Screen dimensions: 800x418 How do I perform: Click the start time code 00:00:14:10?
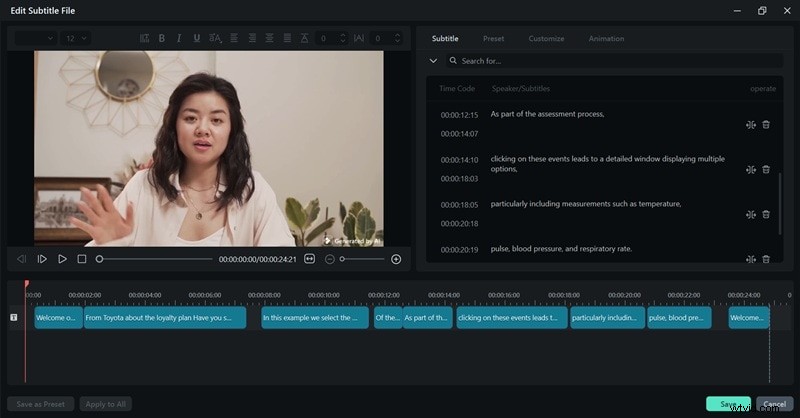pos(459,160)
